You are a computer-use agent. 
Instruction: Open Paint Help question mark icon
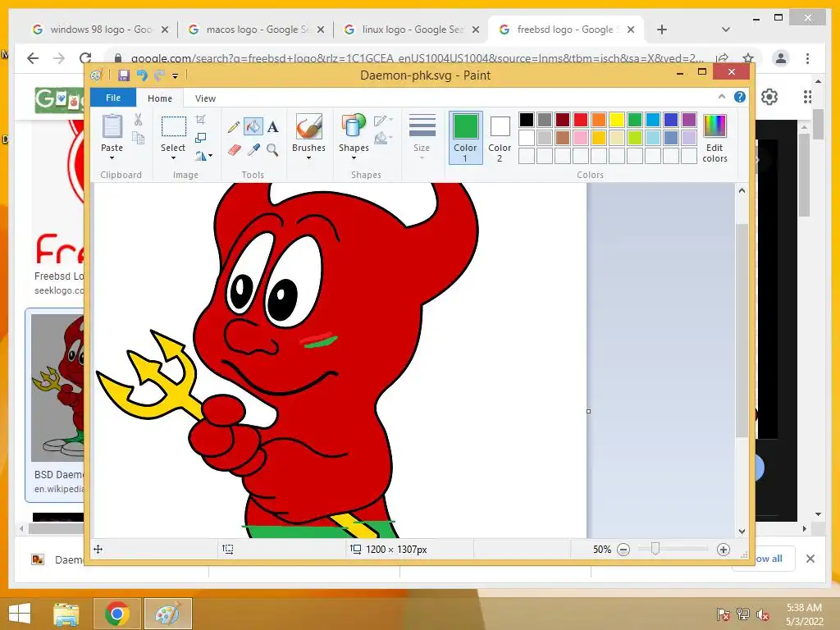coord(740,97)
